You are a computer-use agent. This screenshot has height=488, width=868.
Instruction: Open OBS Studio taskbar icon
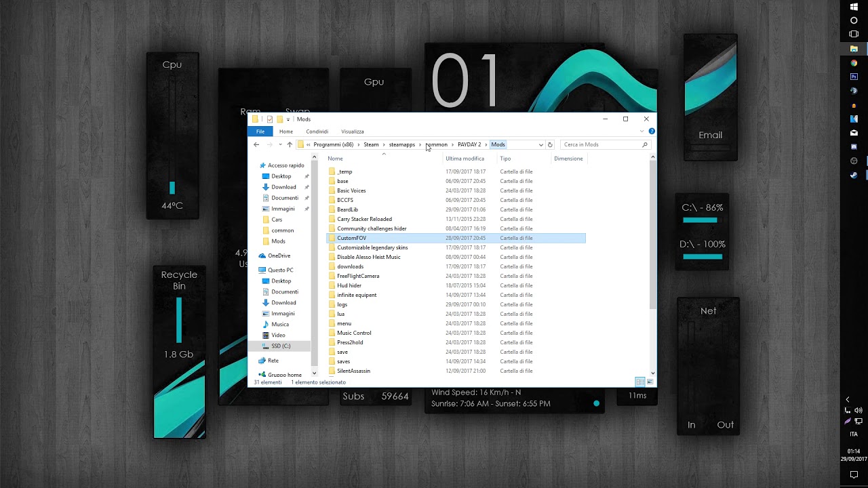click(854, 161)
